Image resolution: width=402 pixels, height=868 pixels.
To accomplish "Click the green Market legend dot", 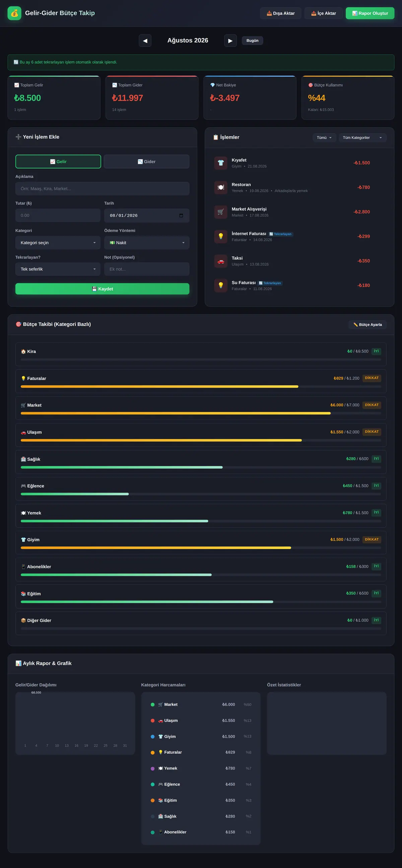I will (152, 704).
